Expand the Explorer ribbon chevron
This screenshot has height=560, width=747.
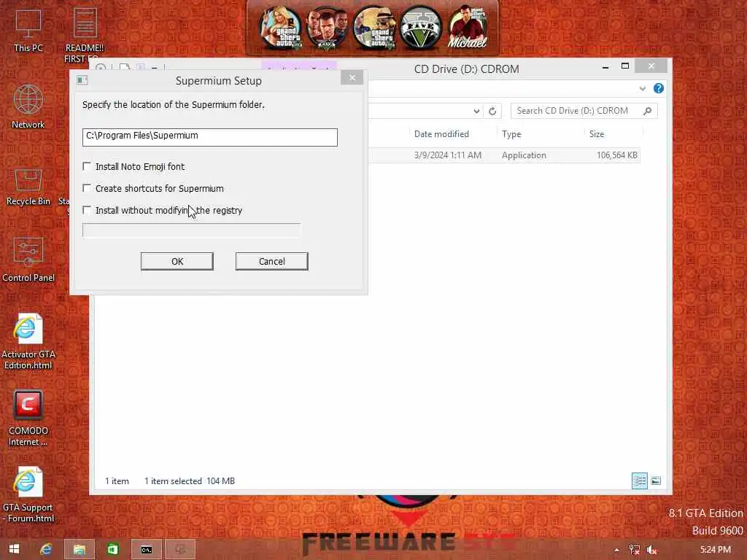tap(642, 88)
